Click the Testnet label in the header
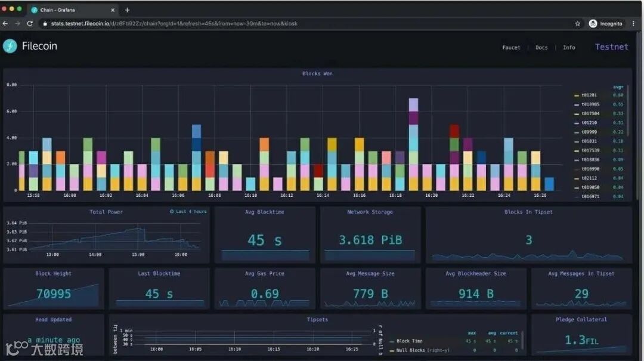Screen dimensions: 644x361 (x=612, y=47)
